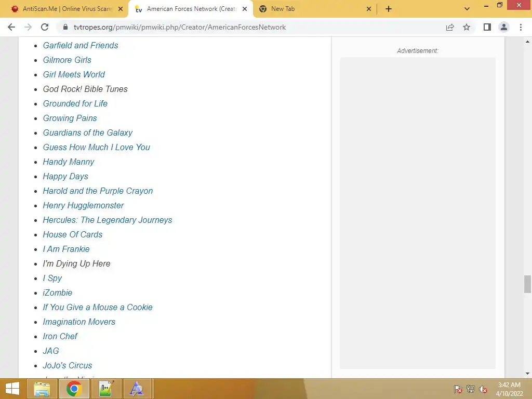532x399 pixels.
Task: Click the scrollbar up arrow
Action: pos(527,42)
